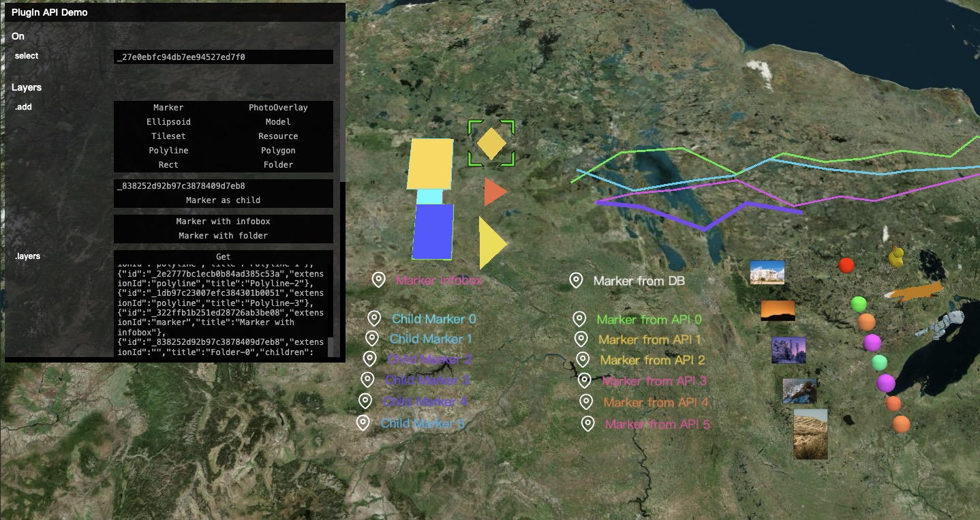
Task: Select Child Marker 1 pin icon
Action: (371, 338)
